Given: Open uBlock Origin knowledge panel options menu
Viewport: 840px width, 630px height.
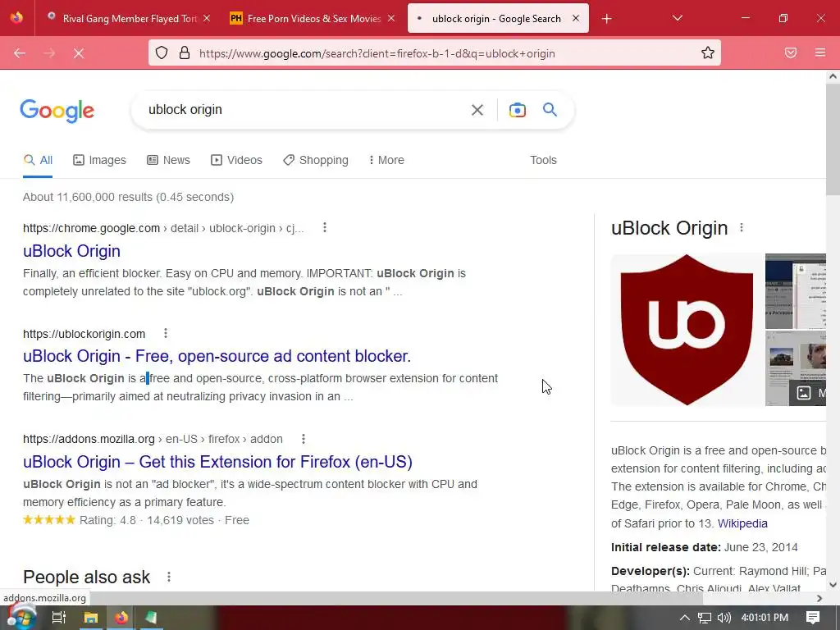Looking at the screenshot, I should (x=742, y=228).
